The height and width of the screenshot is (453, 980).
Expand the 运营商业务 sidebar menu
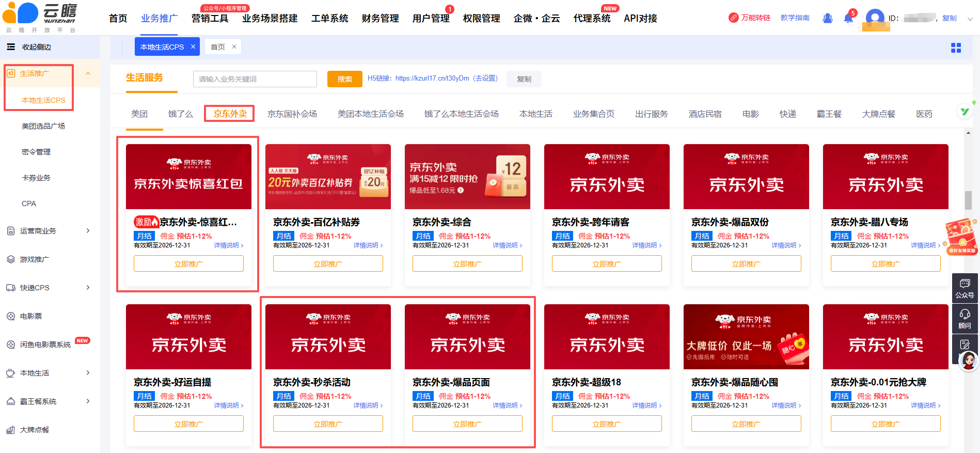pyautogui.click(x=88, y=231)
